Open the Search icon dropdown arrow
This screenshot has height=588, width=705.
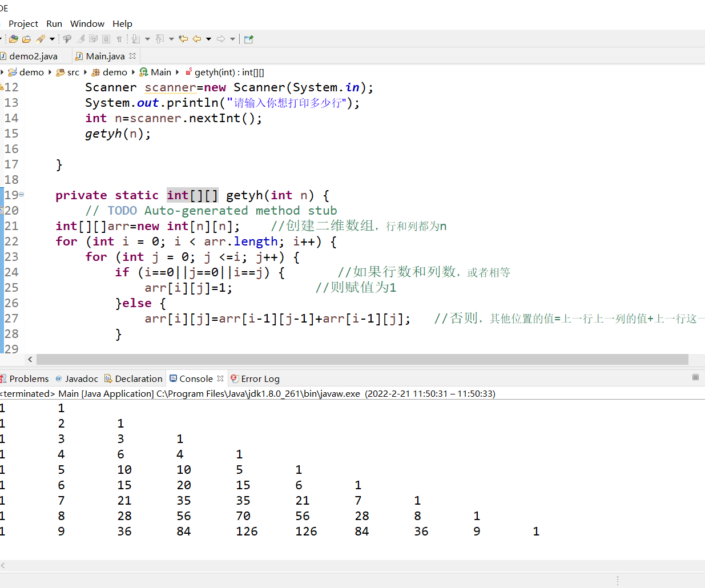[52, 39]
